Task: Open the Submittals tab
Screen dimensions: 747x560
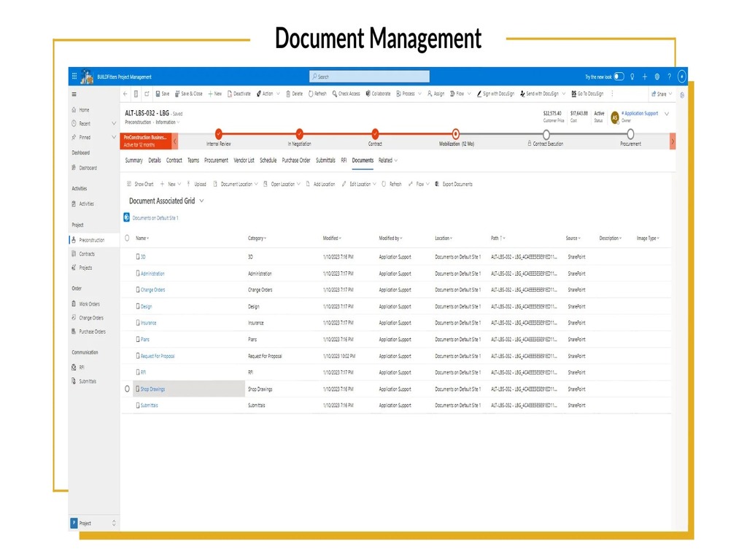Action: coord(325,160)
